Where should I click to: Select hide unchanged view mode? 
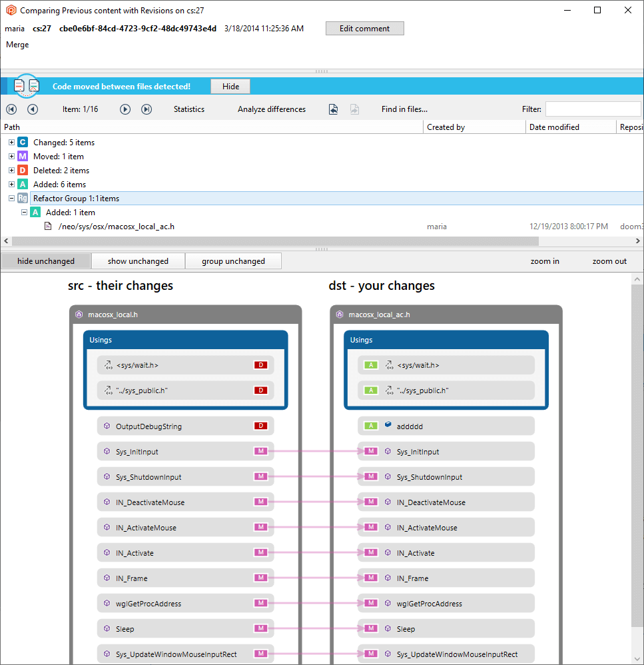click(46, 261)
